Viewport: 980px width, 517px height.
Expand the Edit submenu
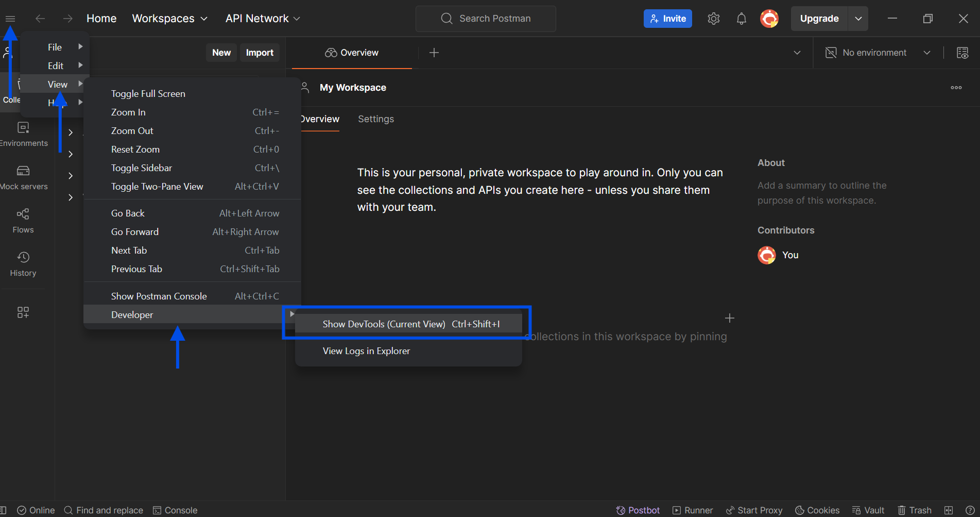[55, 65]
